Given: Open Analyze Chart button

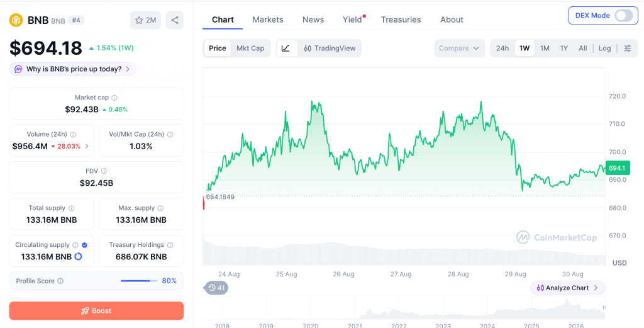Looking at the screenshot, I should (x=568, y=288).
